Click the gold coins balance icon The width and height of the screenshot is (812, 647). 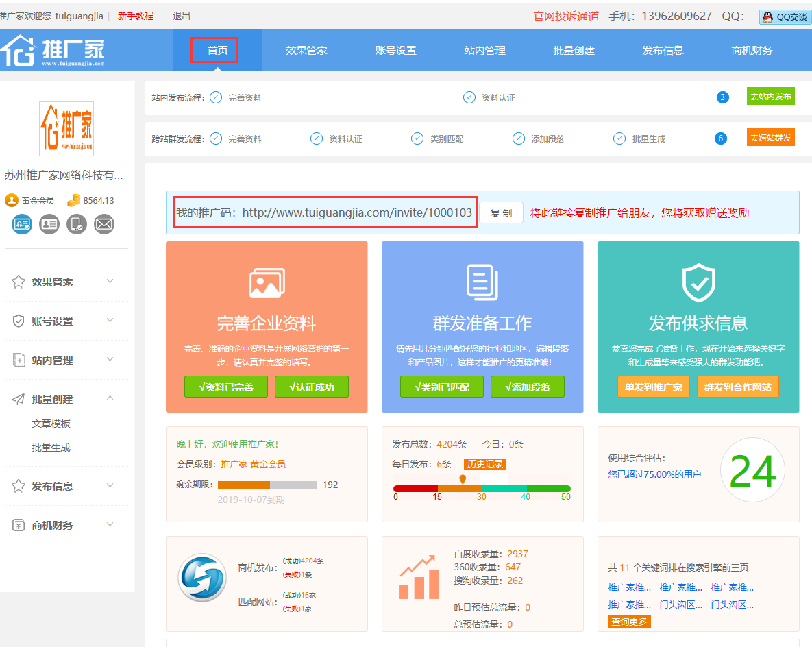73,200
